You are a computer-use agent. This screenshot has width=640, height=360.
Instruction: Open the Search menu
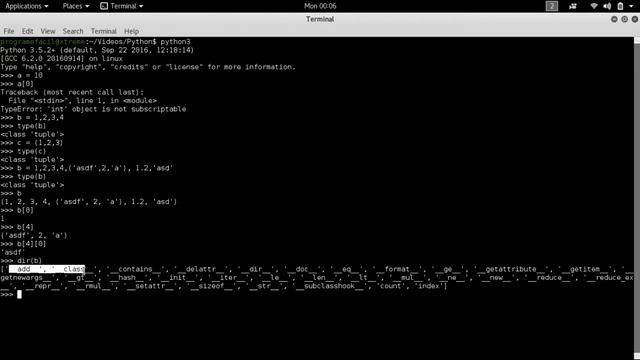[73, 31]
